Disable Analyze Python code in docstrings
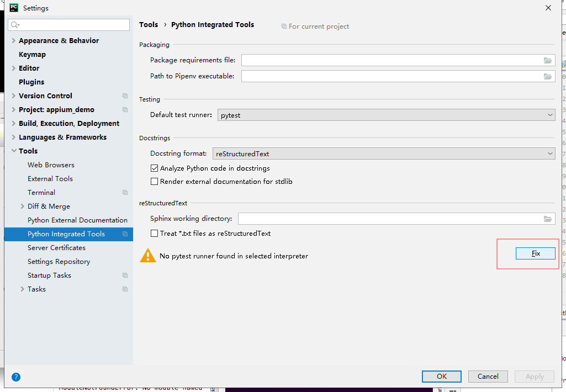This screenshot has width=566, height=392. pos(155,168)
